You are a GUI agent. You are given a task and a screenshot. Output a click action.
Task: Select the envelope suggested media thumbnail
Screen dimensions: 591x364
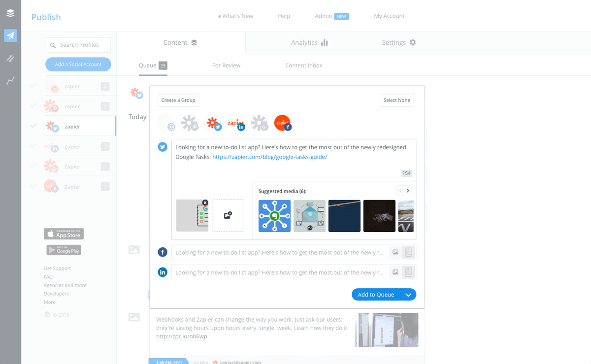point(310,216)
